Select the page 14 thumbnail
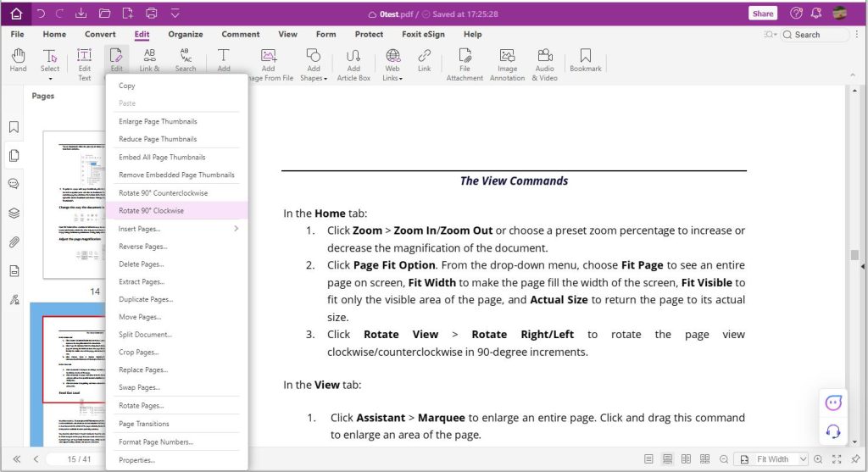Viewport: 868px width, 472px height. pos(75,205)
